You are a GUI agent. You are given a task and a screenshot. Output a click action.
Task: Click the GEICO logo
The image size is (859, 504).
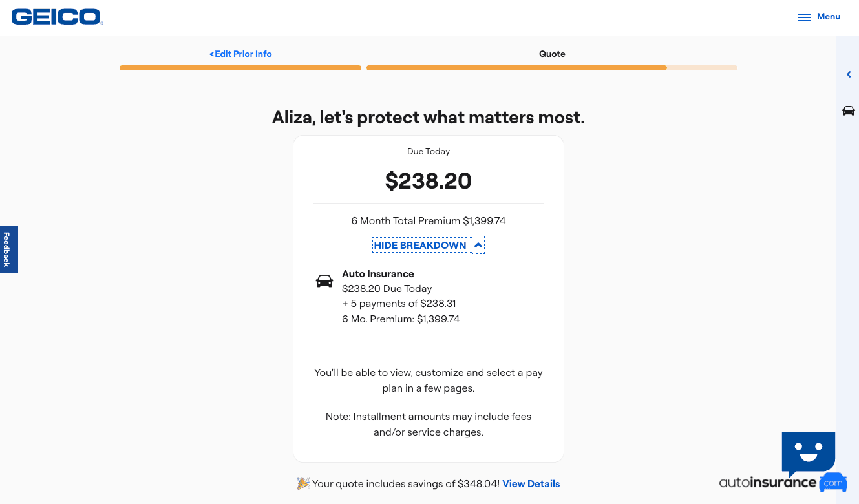(57, 17)
